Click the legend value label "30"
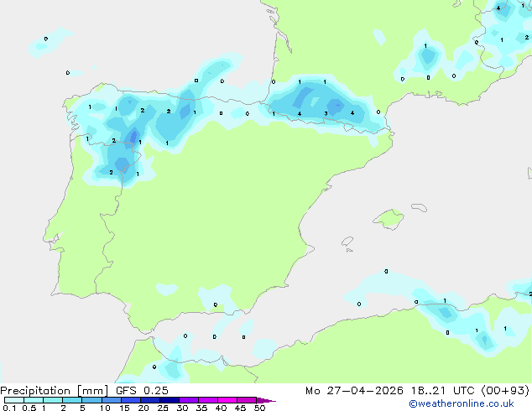The height and width of the screenshot is (411, 532). [x=182, y=408]
